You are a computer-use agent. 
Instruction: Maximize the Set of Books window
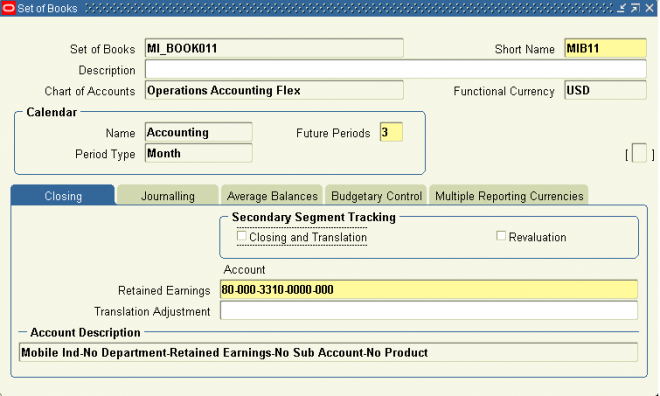(635, 8)
